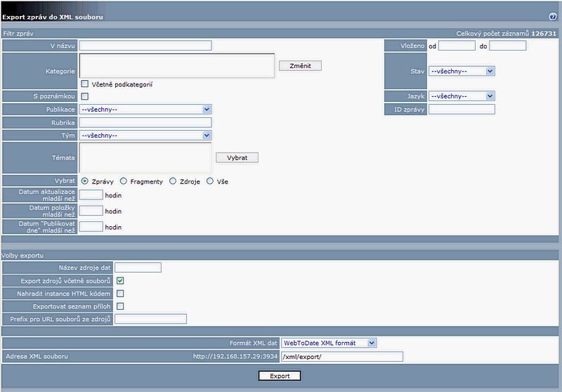Click the ID zprávy input field
Screen dimensions: 562x392
pos(462,109)
